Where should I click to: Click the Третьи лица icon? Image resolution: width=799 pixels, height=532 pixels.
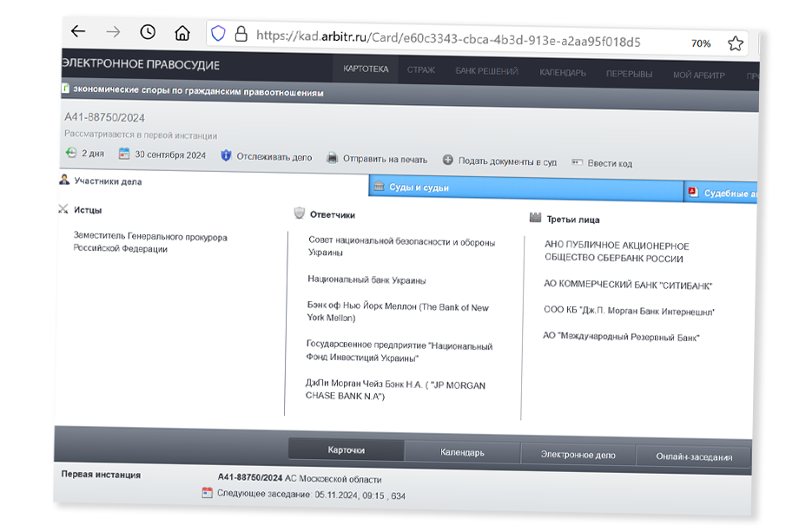click(535, 218)
